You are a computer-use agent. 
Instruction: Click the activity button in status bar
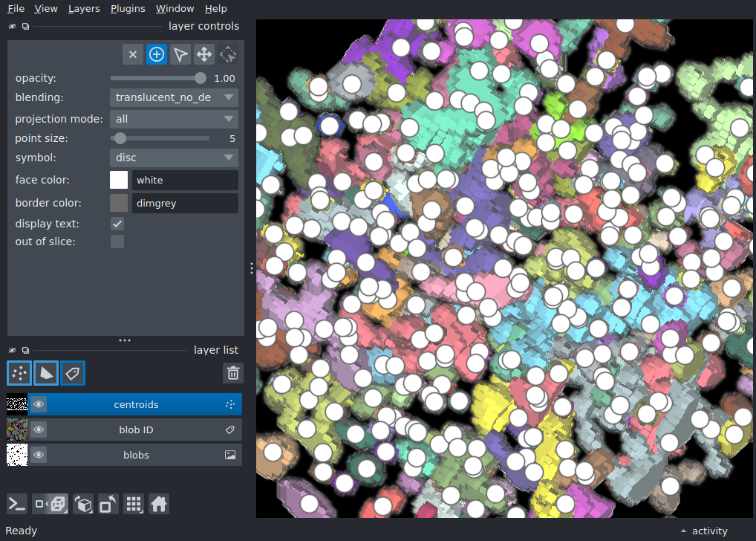coord(709,531)
